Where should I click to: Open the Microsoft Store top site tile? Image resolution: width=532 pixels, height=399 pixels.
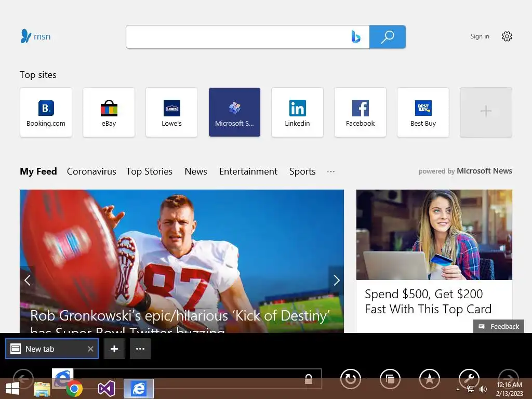(x=234, y=112)
